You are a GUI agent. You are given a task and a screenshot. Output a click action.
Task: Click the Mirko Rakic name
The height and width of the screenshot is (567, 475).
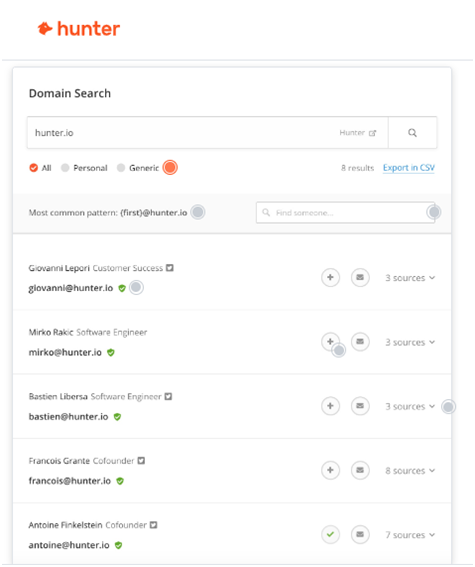point(51,332)
